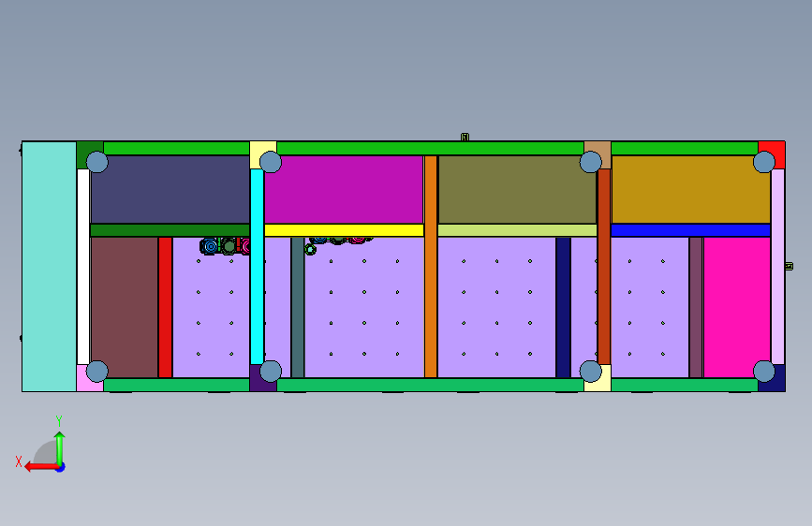Screen dimensions: 812x526
Task: Click the top green rail above the gold panel
Action: tap(685, 148)
